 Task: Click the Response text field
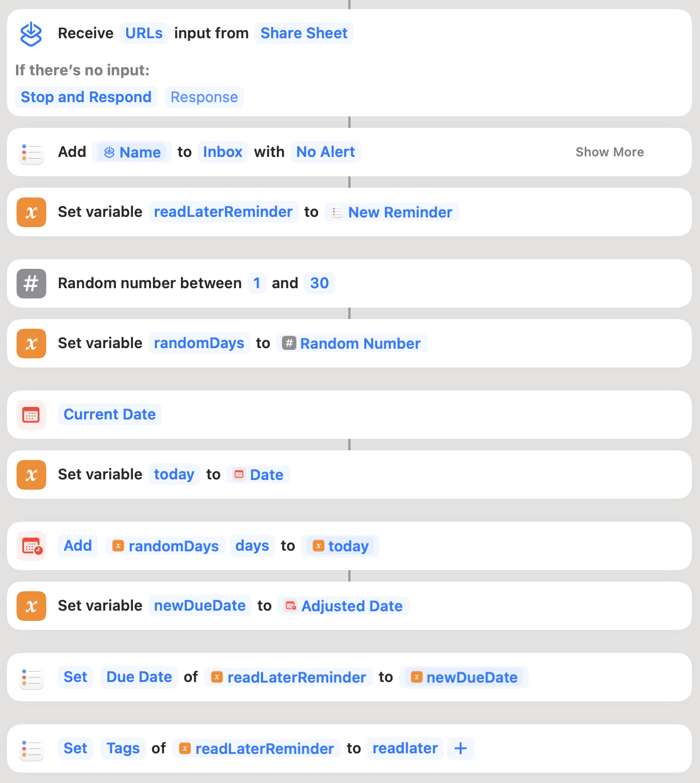[x=204, y=97]
